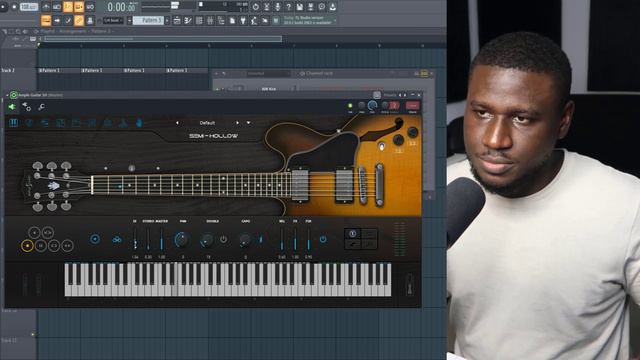Click the green speaker back arrow icon

pyautogui.click(x=12, y=107)
